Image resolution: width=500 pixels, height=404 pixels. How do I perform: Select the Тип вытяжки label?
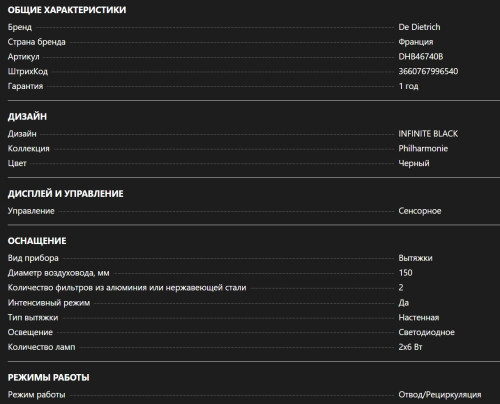(33, 317)
